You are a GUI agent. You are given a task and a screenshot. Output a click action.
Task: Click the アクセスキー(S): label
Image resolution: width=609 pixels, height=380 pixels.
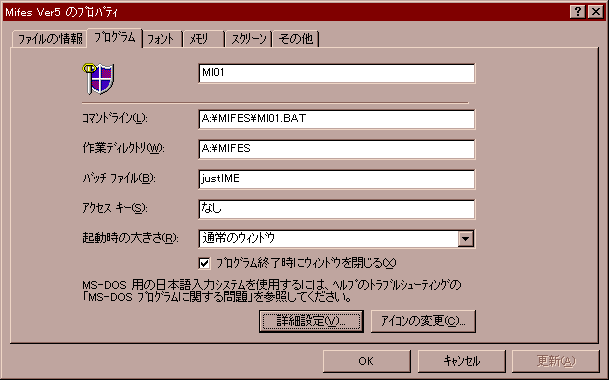[115, 208]
